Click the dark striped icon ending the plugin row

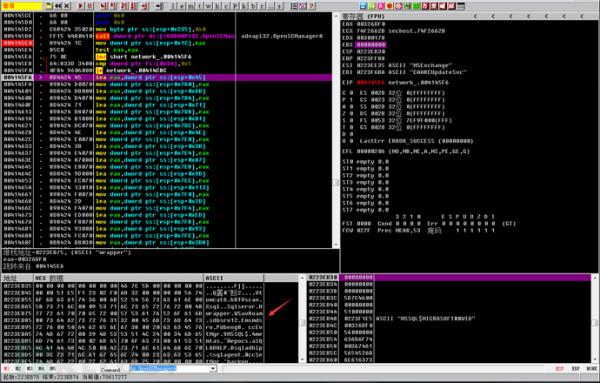click(461, 6)
